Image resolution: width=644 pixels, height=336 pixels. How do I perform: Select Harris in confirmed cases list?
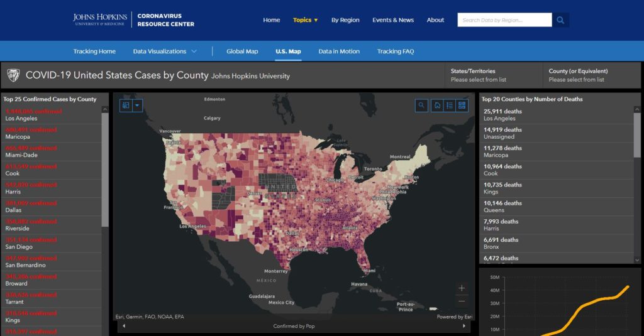pos(52,188)
